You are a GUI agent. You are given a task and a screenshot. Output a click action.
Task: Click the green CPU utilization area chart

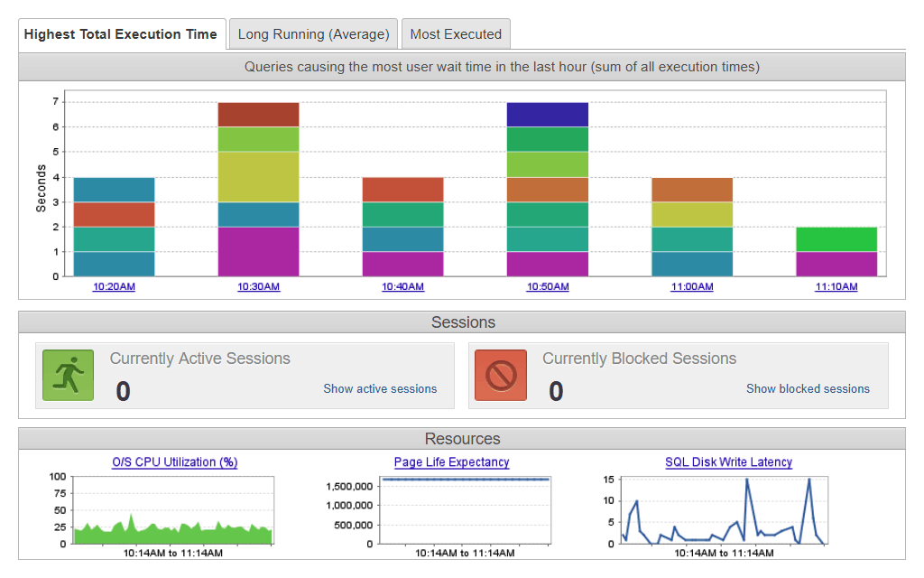click(171, 533)
